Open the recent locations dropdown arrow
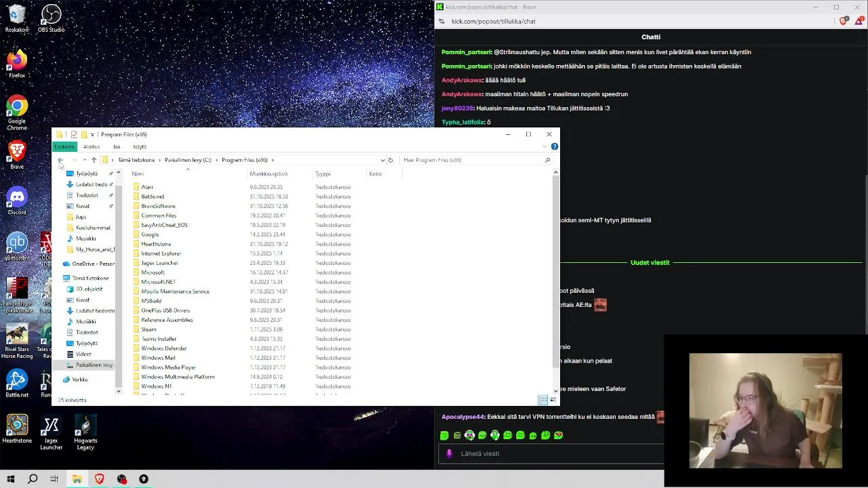 84,160
